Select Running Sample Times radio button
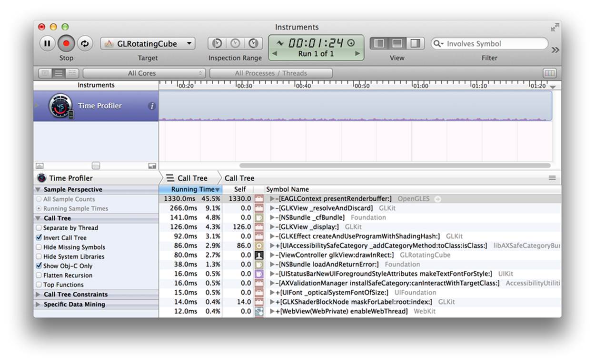This screenshot has height=364, width=595. pos(39,208)
